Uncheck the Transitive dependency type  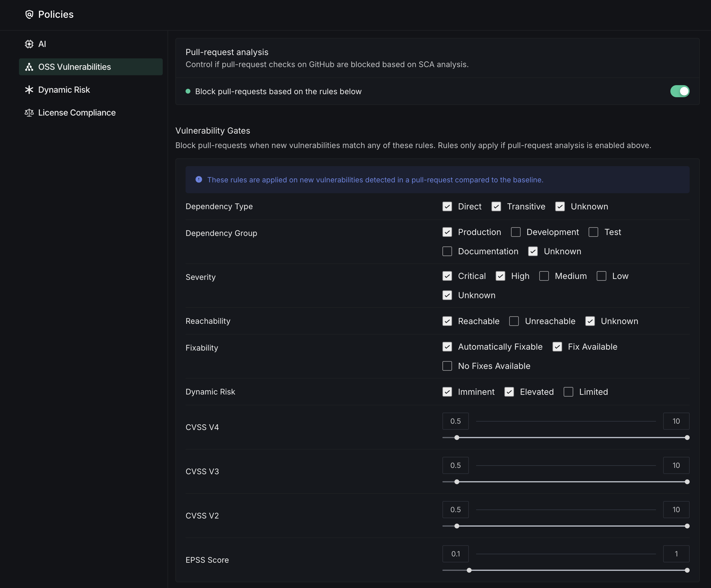click(x=496, y=207)
